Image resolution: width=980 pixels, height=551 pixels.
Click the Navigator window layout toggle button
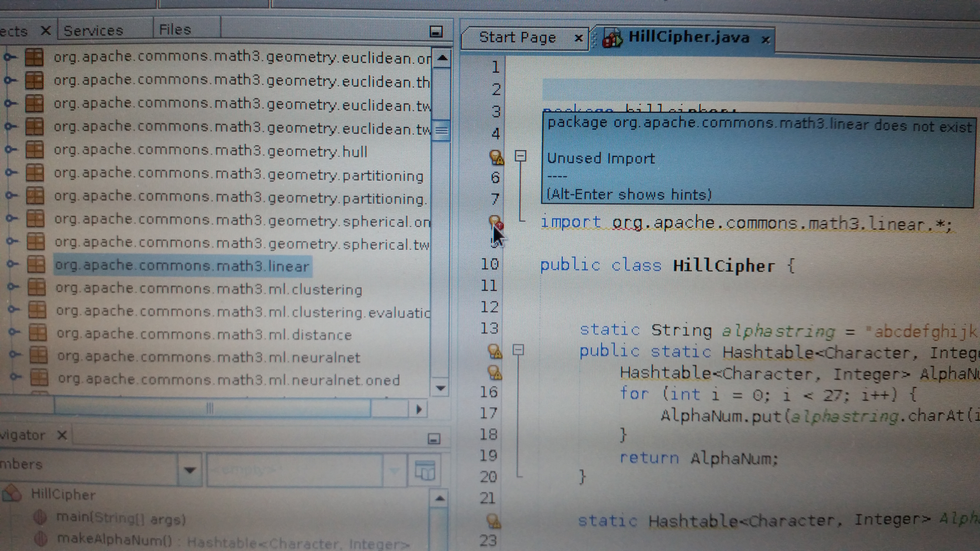tap(425, 471)
